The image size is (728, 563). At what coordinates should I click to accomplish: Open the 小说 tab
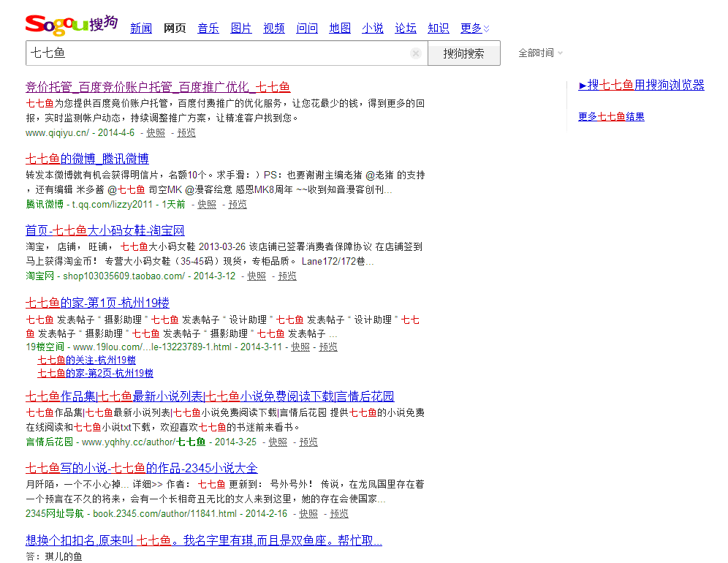(373, 29)
